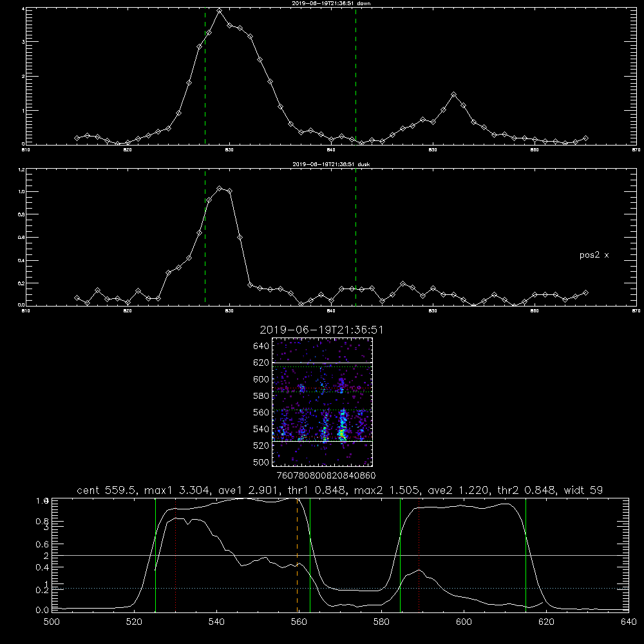Click x-axis label '540' of bottom plot
Image resolution: width=644 pixels, height=644 pixels.
[216, 621]
